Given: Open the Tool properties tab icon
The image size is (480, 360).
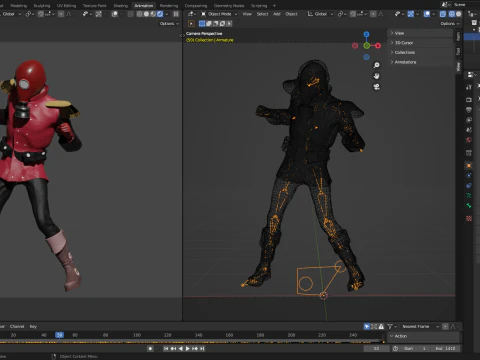Looking at the screenshot, I should (x=469, y=87).
